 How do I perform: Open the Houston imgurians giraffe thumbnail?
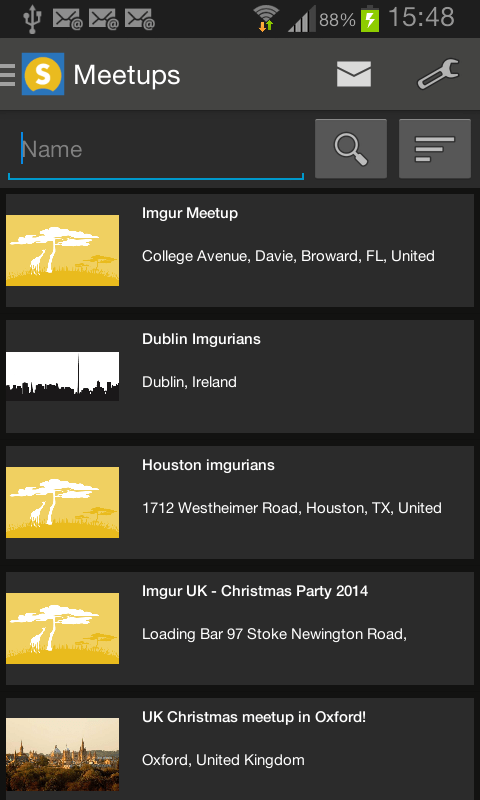pos(62,502)
